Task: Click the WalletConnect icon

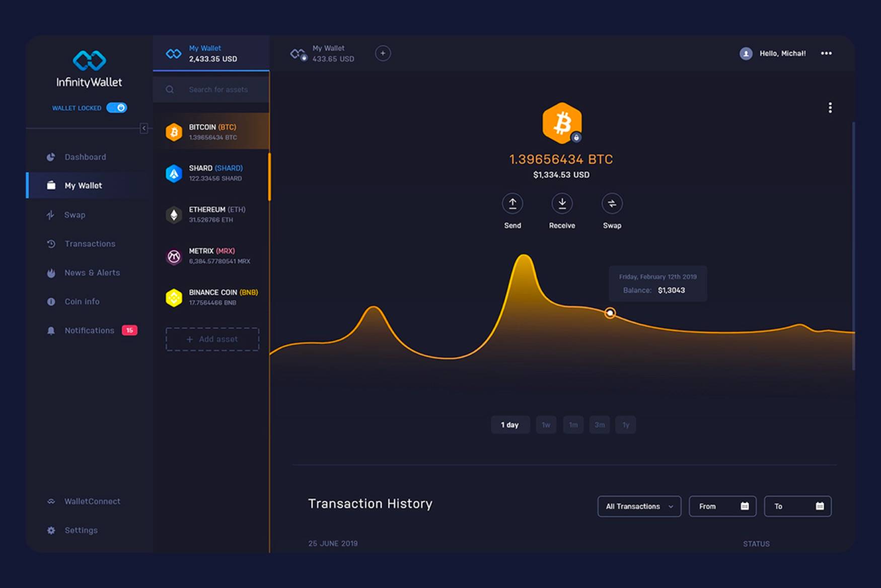Action: click(x=51, y=501)
